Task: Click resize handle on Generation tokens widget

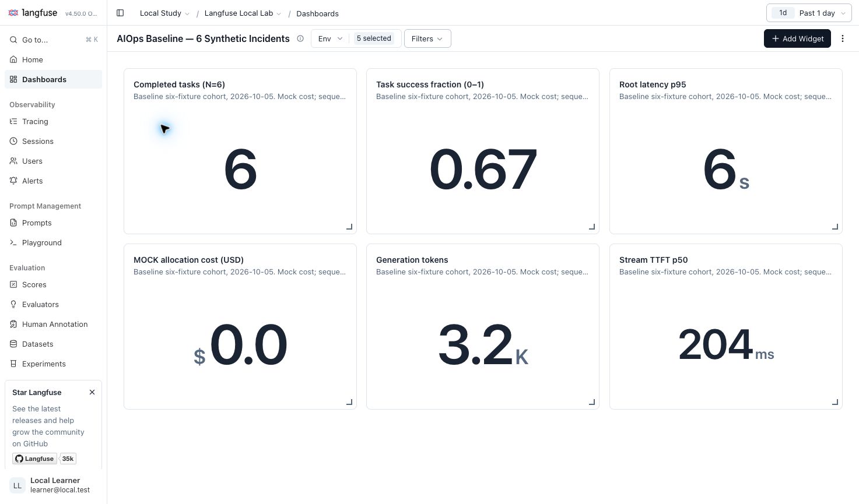Action: pyautogui.click(x=592, y=402)
